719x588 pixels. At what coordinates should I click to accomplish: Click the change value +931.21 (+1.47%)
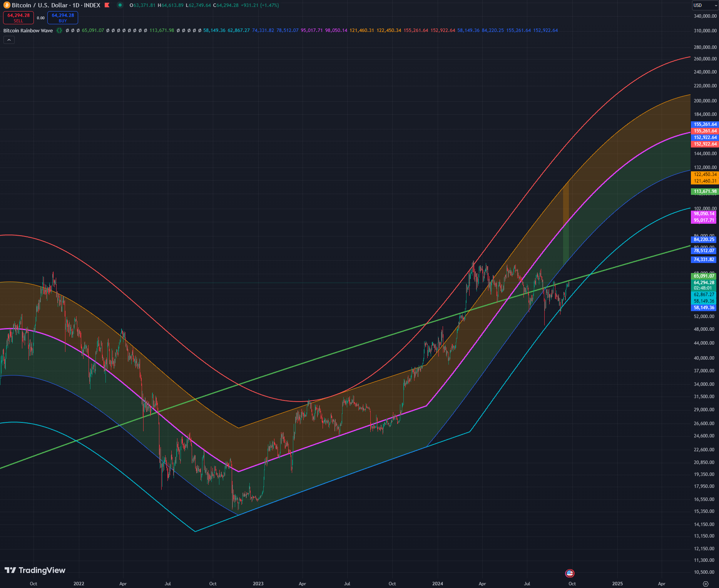click(260, 5)
